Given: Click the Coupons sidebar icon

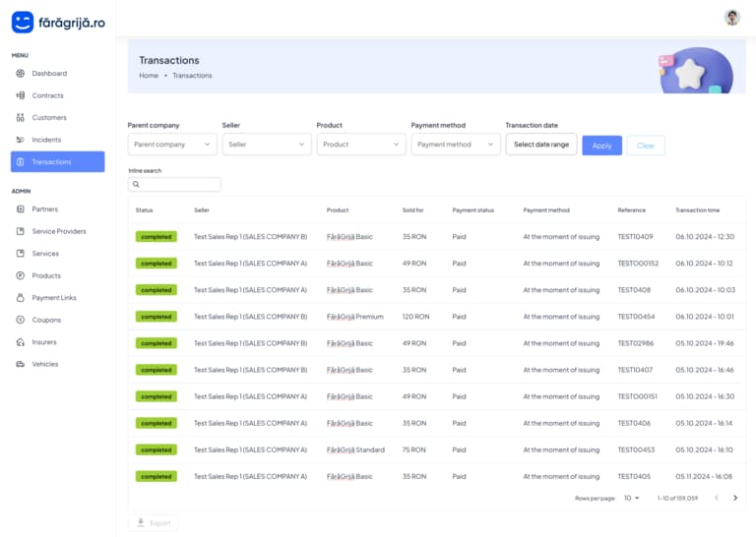Looking at the screenshot, I should coord(21,320).
